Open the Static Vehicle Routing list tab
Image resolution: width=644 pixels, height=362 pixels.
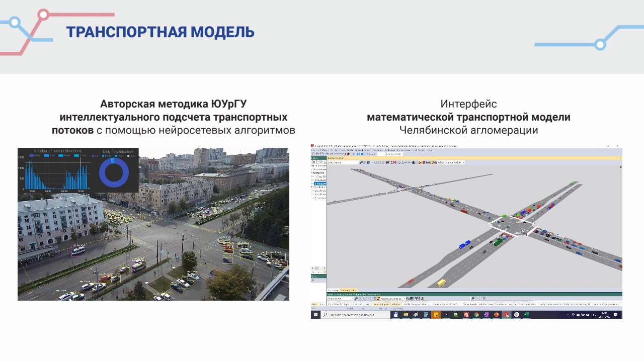[x=577, y=304]
